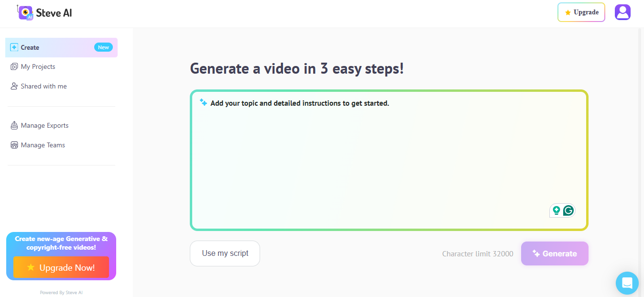The image size is (644, 297).
Task: Click the green lightbulb suggestion icon
Action: (556, 210)
